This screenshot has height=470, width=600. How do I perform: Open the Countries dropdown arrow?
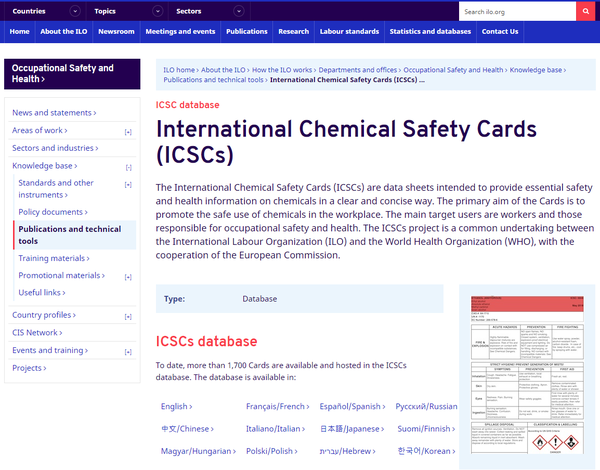click(x=76, y=12)
